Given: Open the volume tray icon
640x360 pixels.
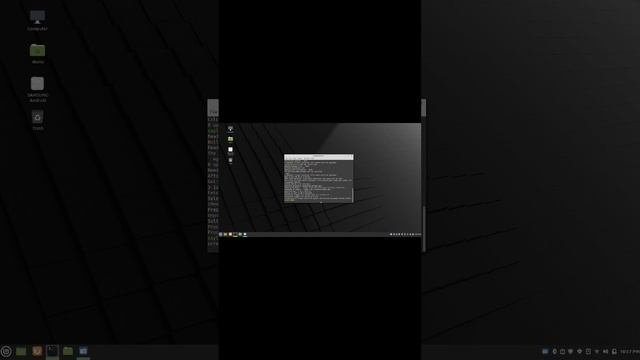Looking at the screenshot, I should tap(605, 351).
